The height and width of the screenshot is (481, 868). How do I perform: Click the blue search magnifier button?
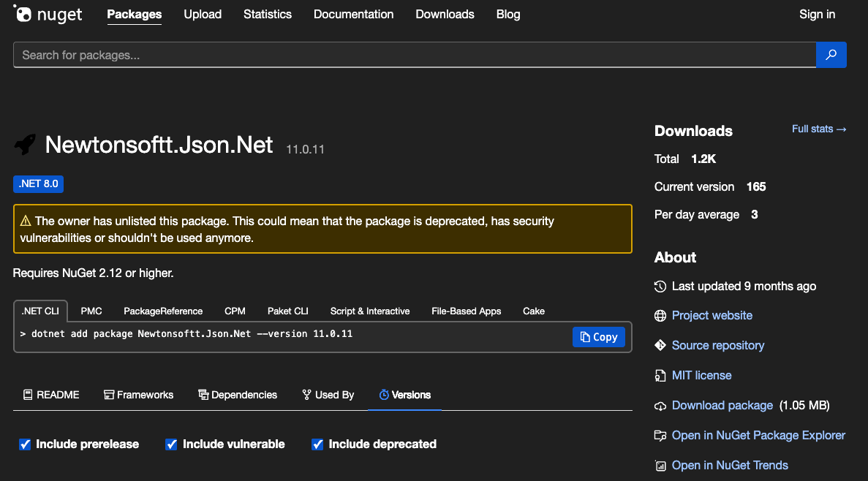(831, 55)
